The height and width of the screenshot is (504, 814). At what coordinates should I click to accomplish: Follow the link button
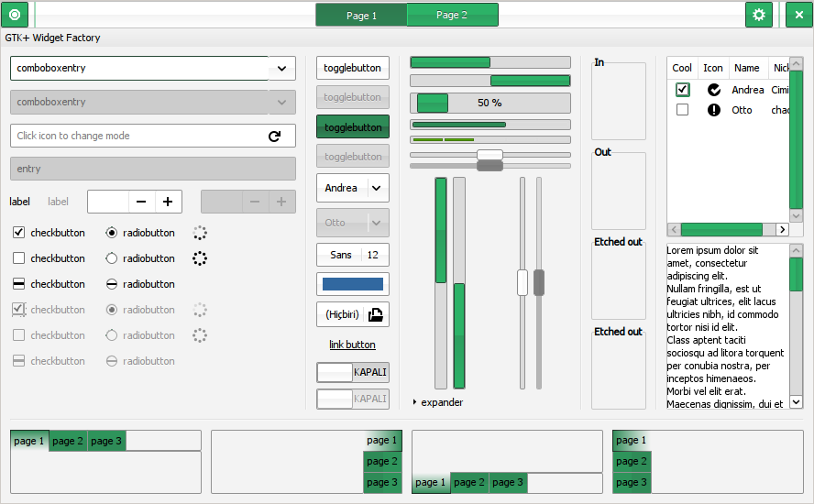click(353, 345)
